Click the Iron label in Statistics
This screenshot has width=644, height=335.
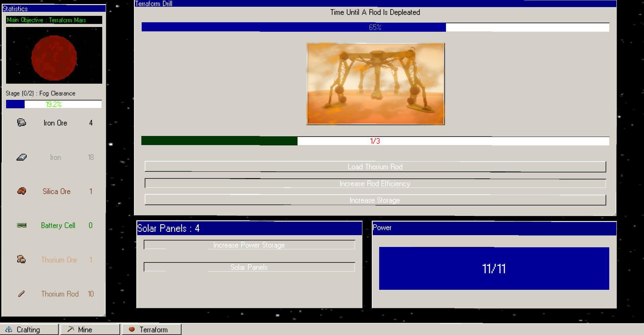click(56, 157)
